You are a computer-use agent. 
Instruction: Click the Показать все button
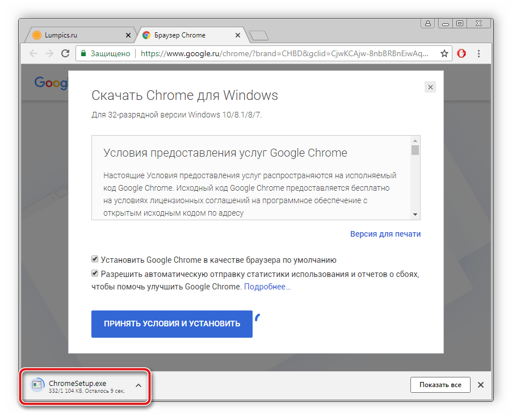pyautogui.click(x=440, y=385)
